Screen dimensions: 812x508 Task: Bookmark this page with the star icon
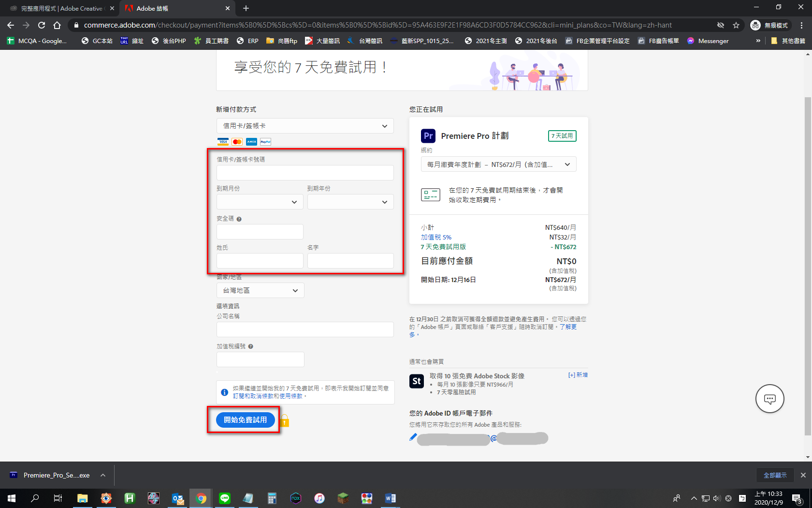736,25
